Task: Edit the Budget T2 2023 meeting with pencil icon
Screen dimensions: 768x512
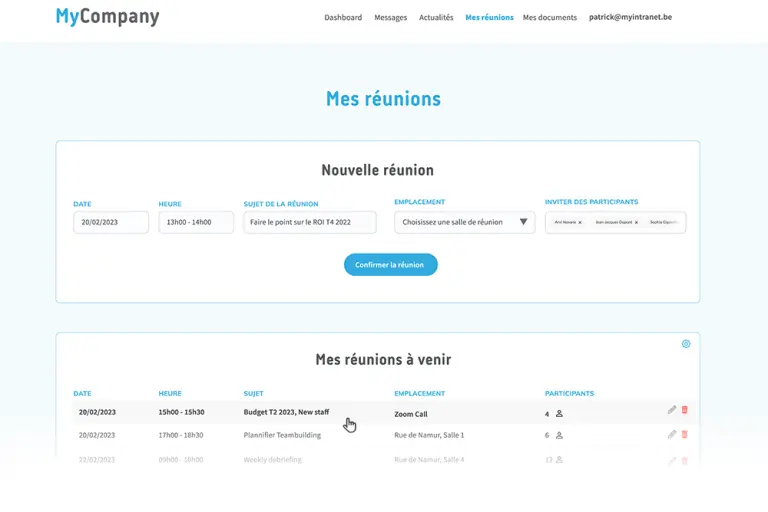Action: 672,410
